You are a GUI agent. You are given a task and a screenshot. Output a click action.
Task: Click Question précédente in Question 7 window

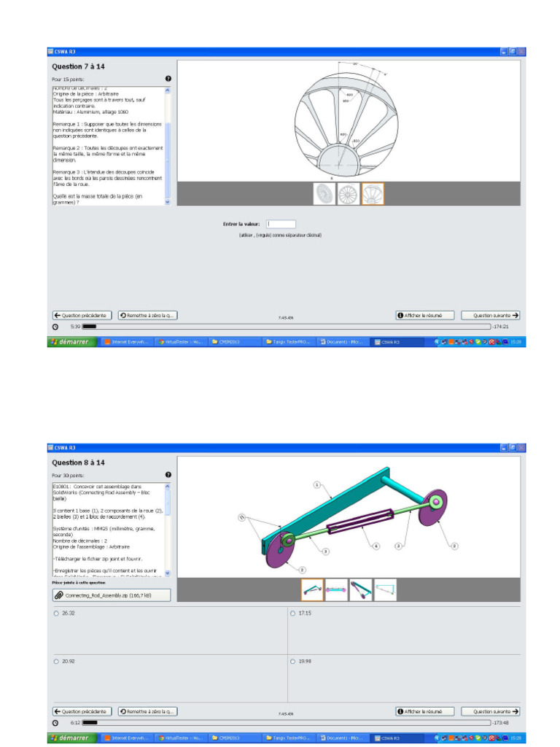tap(82, 315)
